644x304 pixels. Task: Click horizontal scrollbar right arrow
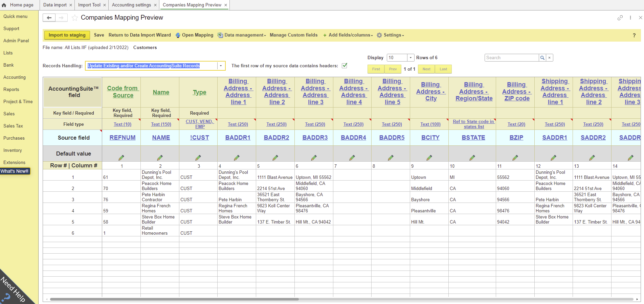[x=637, y=299]
